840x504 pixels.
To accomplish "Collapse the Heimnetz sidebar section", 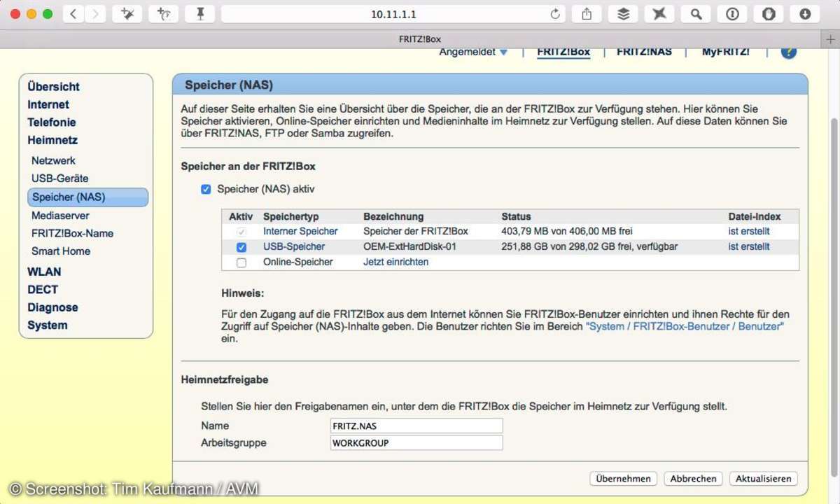I will pos(52,141).
